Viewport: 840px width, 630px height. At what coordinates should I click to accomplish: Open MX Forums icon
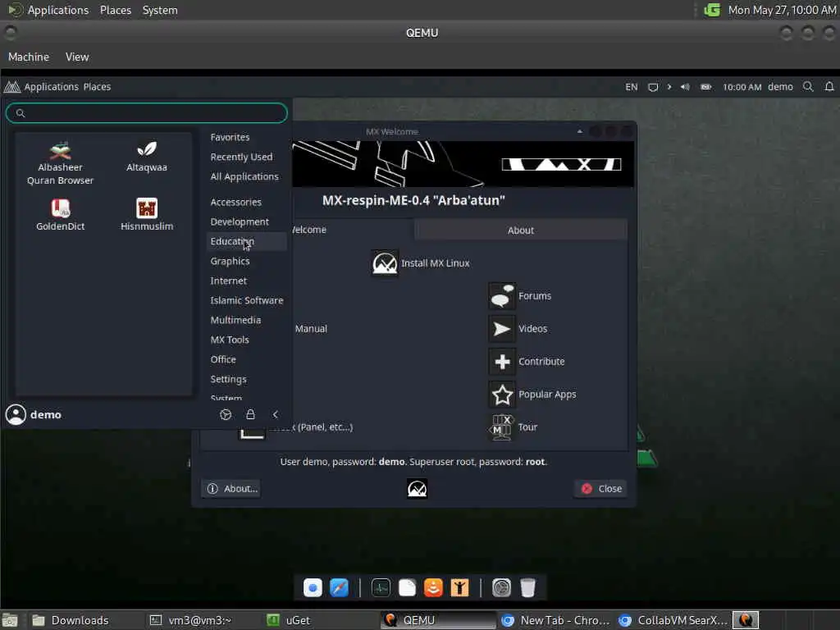pyautogui.click(x=501, y=295)
